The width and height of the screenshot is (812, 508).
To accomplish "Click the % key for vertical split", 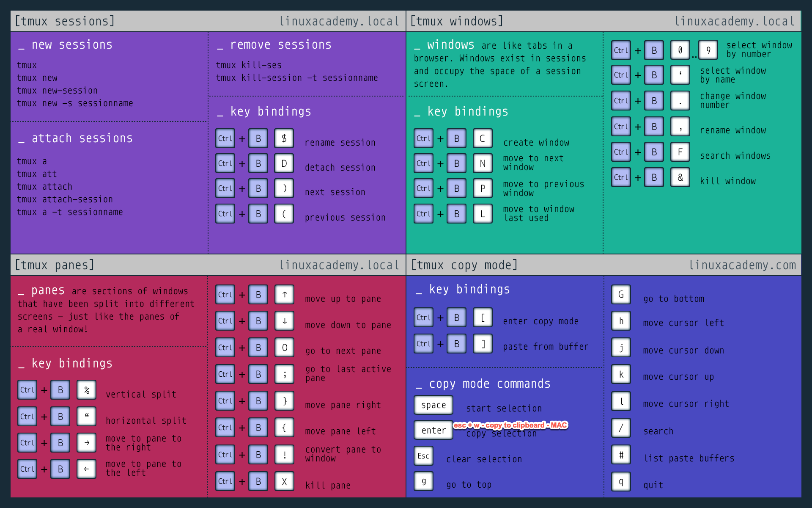I will [x=87, y=390].
